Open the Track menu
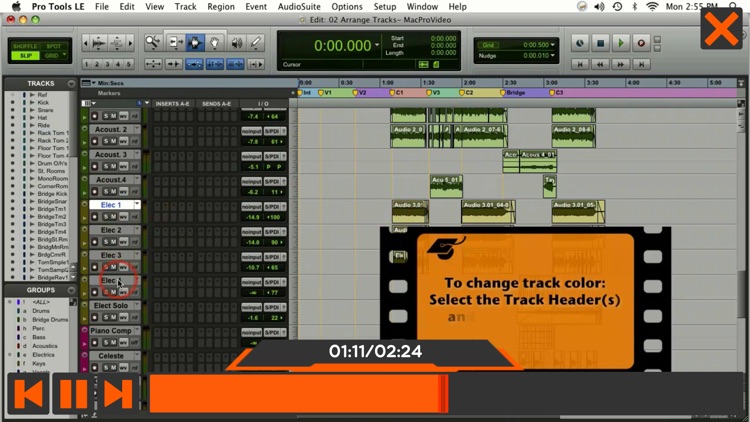Image resolution: width=750 pixels, height=422 pixels. (x=186, y=7)
